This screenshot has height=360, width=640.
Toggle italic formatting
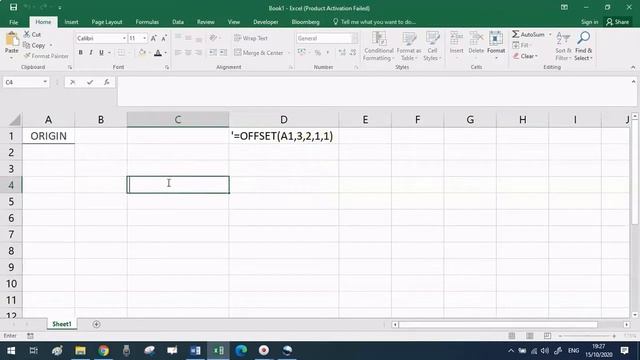(91, 53)
